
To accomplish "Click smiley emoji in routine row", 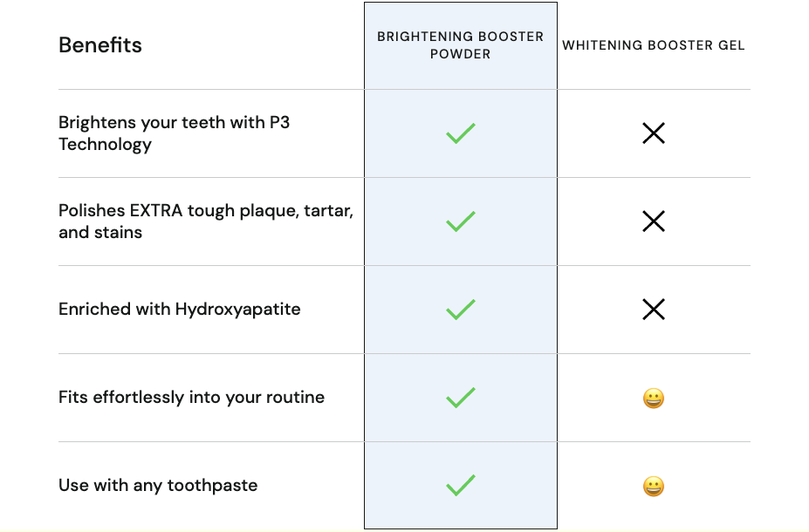I will pyautogui.click(x=653, y=399).
